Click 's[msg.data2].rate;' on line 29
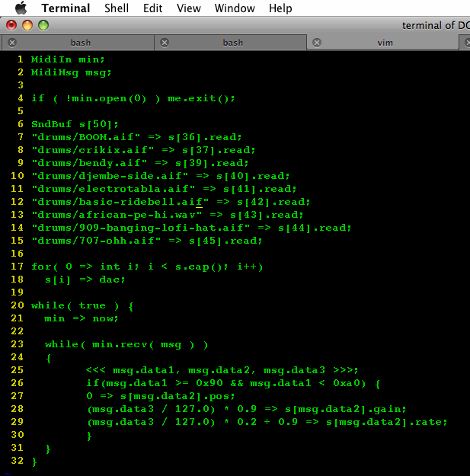 point(386,422)
